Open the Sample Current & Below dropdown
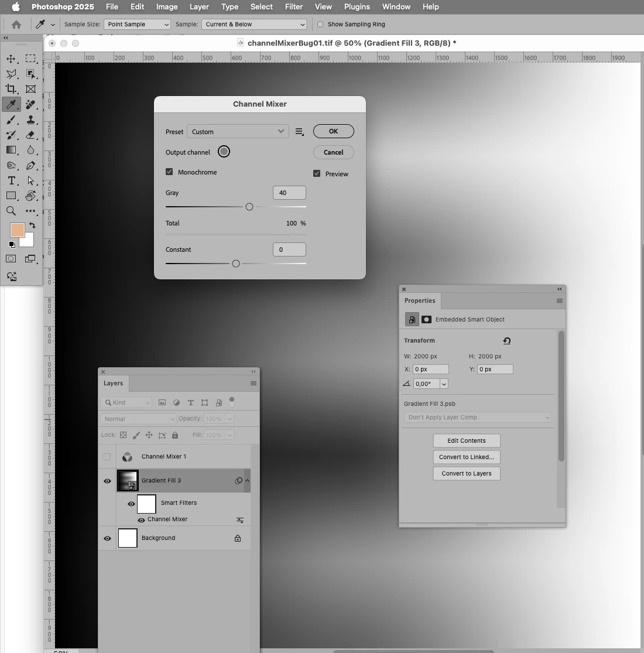The width and height of the screenshot is (644, 653). [254, 25]
